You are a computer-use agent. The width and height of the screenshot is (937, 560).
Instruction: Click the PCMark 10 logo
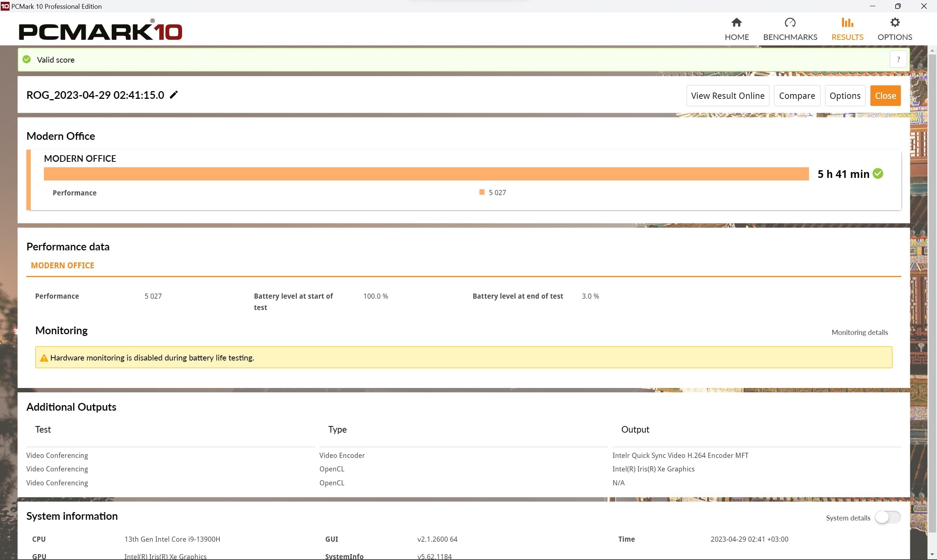point(100,30)
